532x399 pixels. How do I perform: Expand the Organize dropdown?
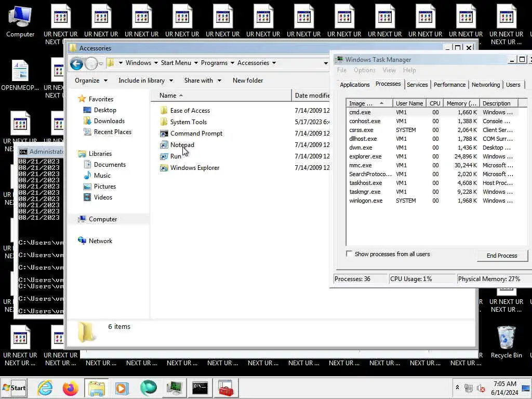[91, 81]
